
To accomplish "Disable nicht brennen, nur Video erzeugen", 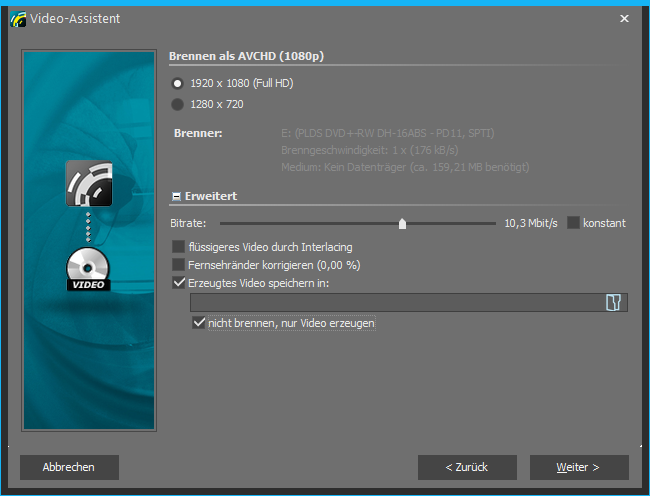I will pos(199,323).
